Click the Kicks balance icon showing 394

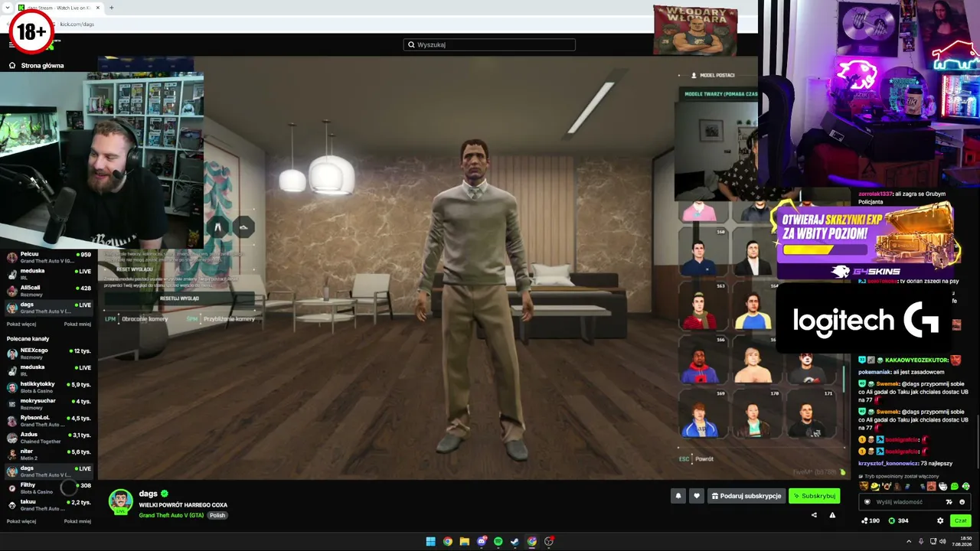891,520
